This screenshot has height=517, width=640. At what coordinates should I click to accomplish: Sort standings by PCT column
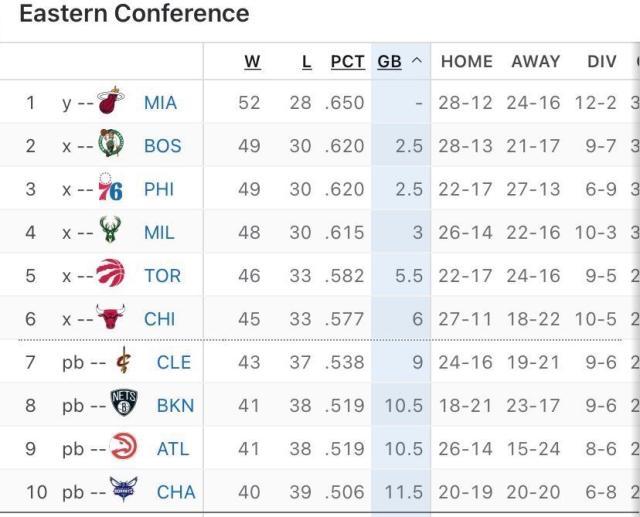pos(347,61)
